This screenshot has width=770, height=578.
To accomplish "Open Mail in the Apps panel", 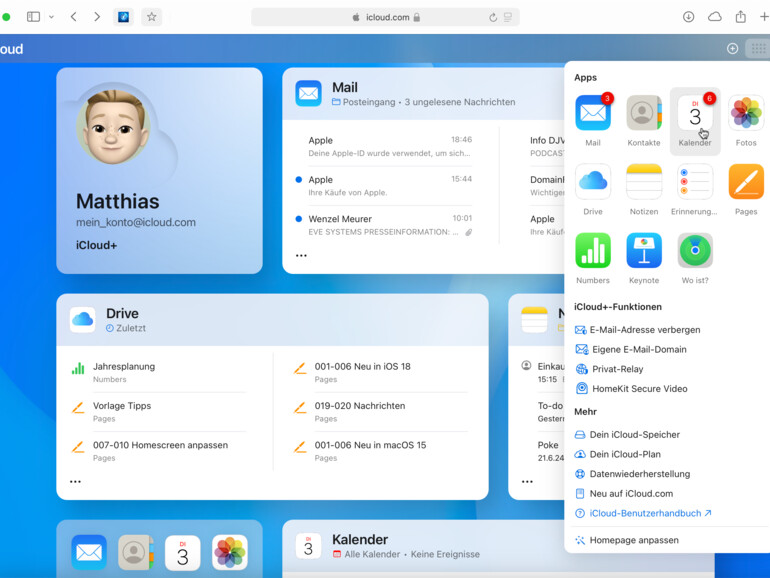I will click(593, 113).
